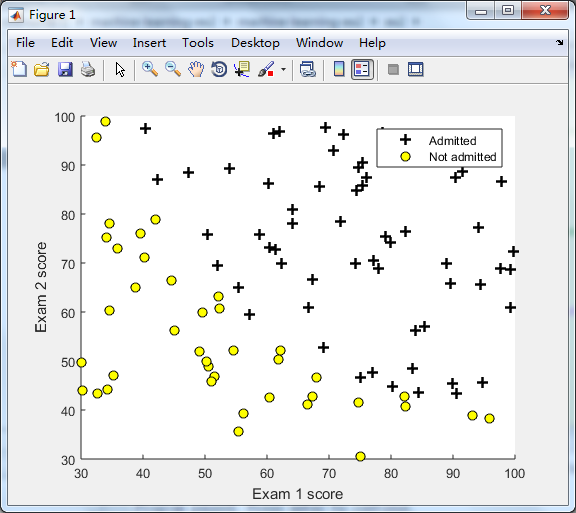Open the Window menu
Screen dimensions: 576x513
point(320,43)
